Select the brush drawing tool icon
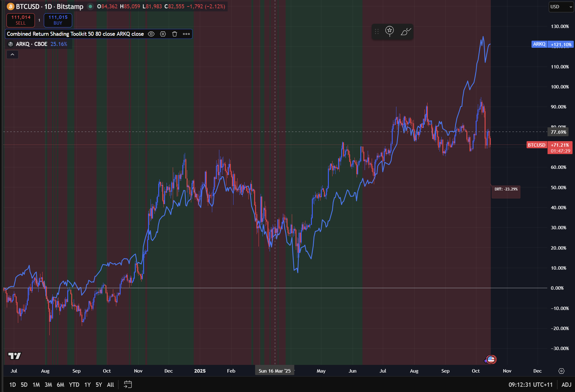575x392 pixels. click(x=406, y=31)
